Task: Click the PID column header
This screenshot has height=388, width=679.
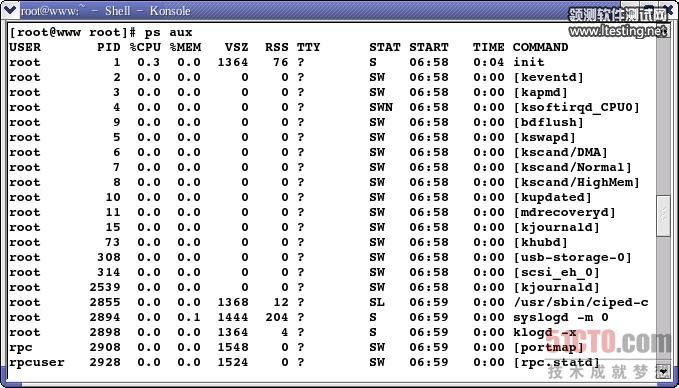Action: (109, 47)
